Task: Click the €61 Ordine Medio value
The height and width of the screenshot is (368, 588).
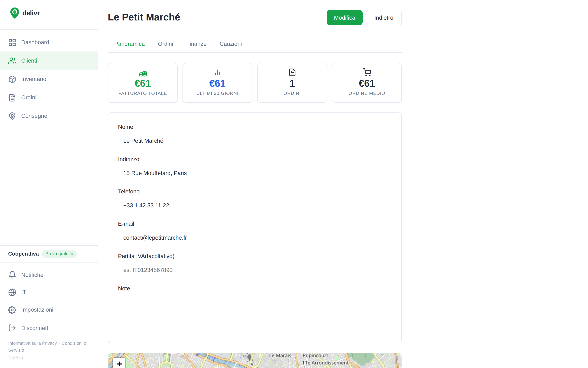Action: click(367, 83)
